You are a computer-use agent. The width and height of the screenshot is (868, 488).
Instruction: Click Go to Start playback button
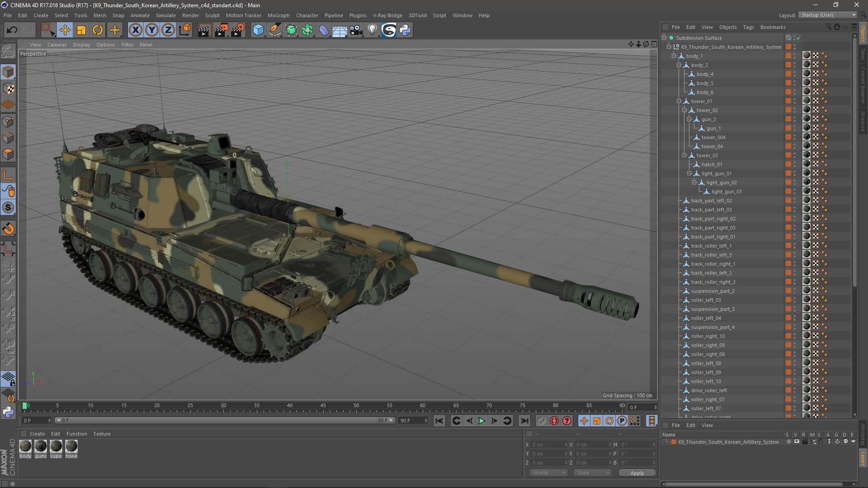439,421
